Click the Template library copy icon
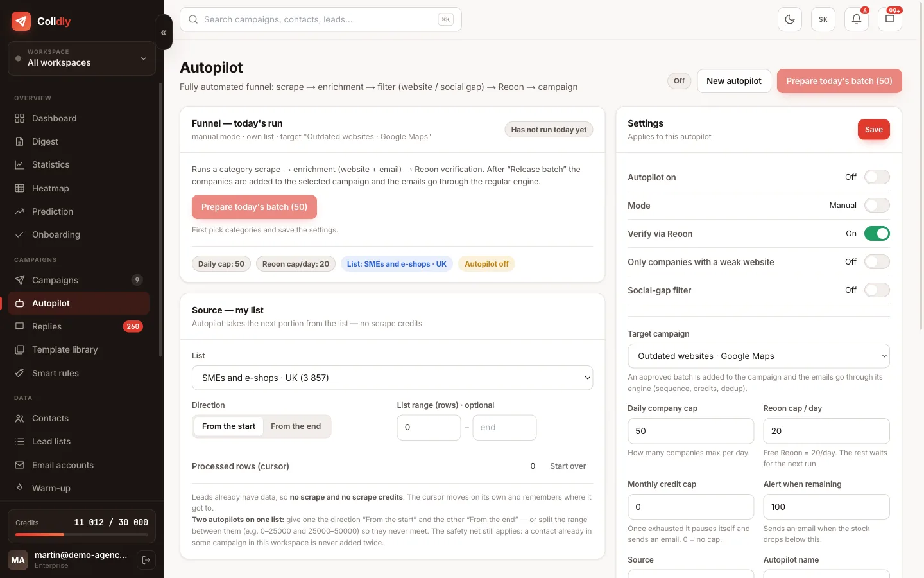The height and width of the screenshot is (578, 924). click(x=19, y=349)
